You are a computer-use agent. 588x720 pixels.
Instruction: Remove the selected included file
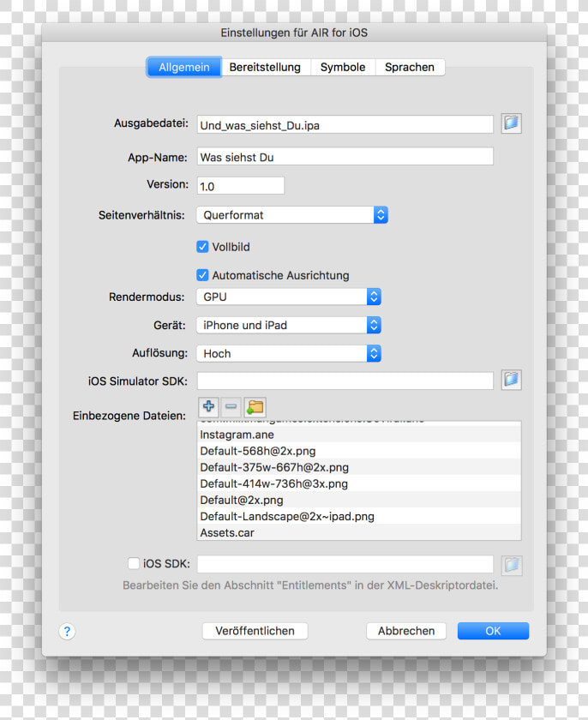231,407
